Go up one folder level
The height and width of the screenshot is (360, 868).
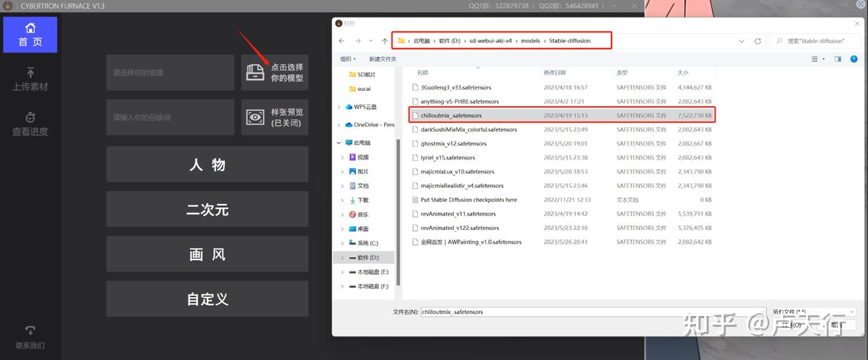click(385, 41)
